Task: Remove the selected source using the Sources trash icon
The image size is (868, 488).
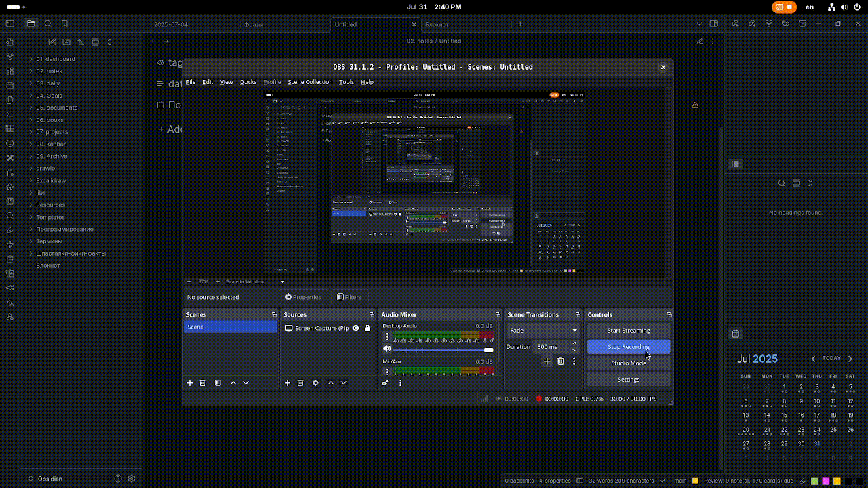Action: (x=300, y=383)
